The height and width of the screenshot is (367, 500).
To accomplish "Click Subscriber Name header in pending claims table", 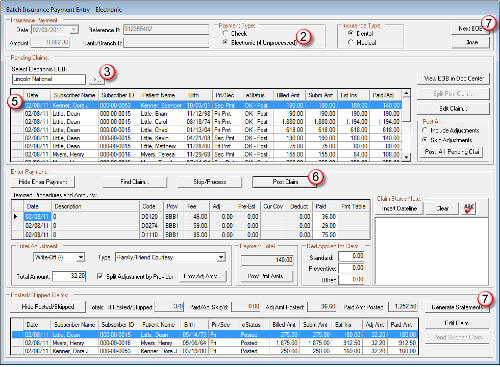I will click(x=74, y=95).
